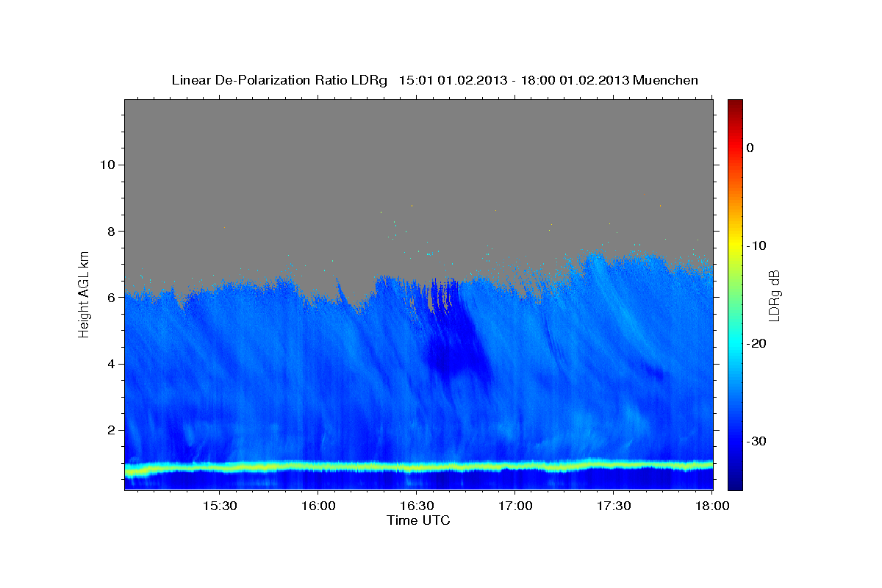Click the colorbar value label 0
Screen dimensions: 882x588
point(750,148)
